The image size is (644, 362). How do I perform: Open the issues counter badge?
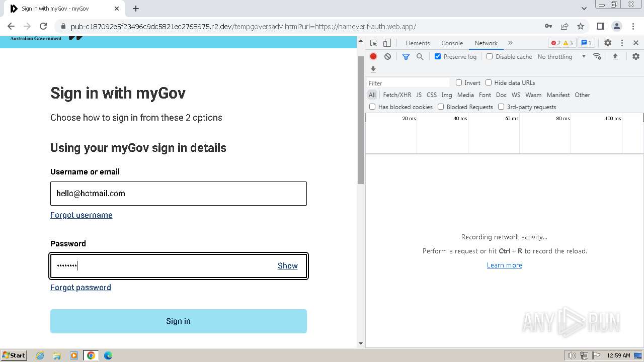pos(586,43)
